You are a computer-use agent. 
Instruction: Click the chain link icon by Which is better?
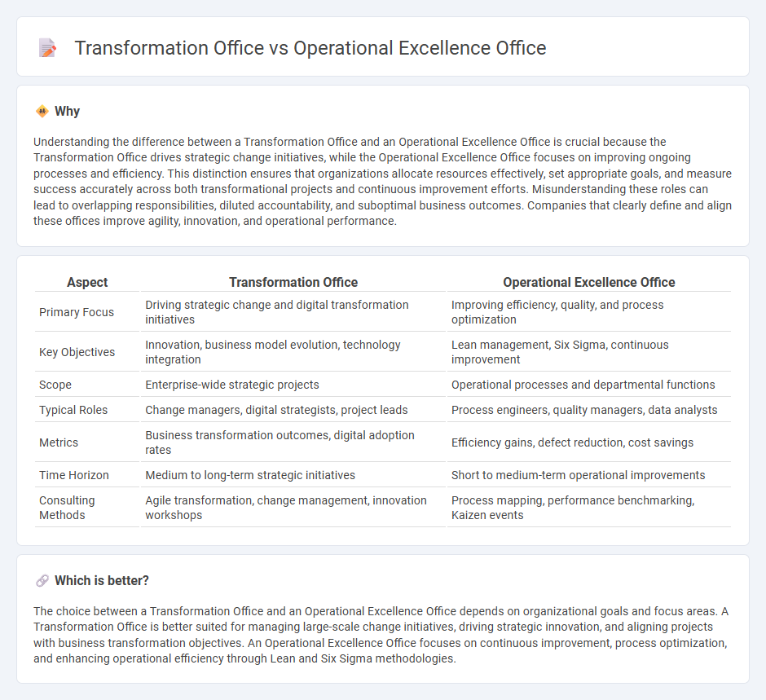42,580
